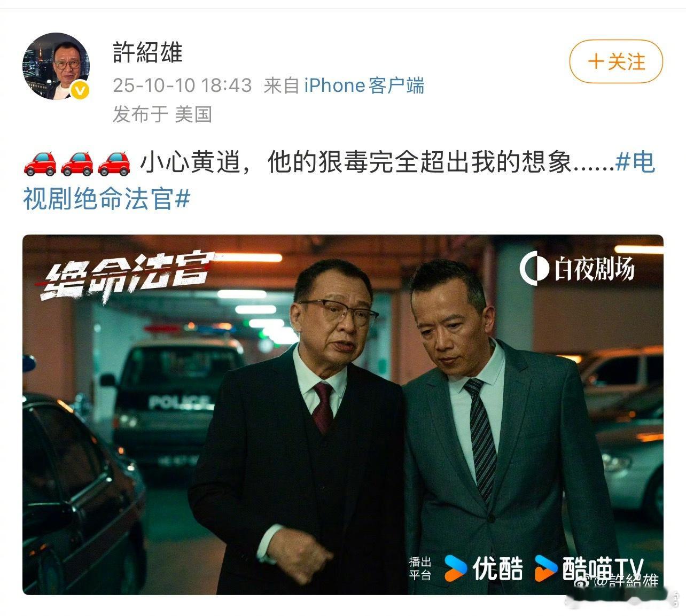Click the 发布于 美国 location text

pyautogui.click(x=162, y=114)
